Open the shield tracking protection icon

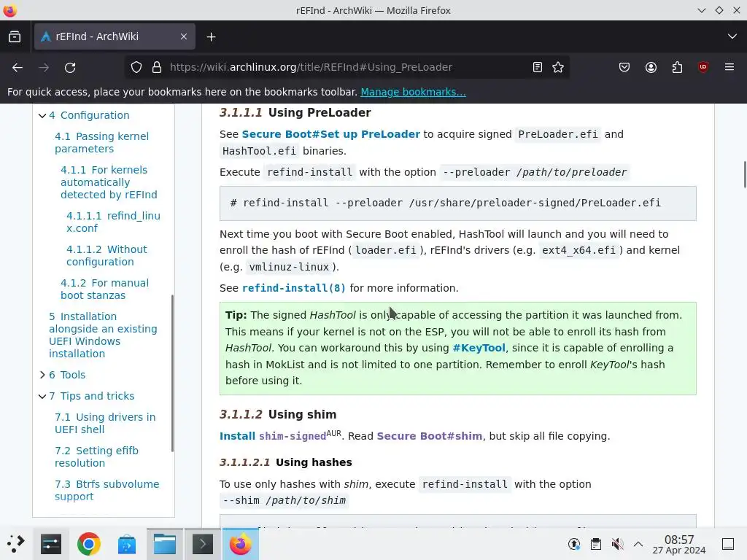click(x=136, y=68)
